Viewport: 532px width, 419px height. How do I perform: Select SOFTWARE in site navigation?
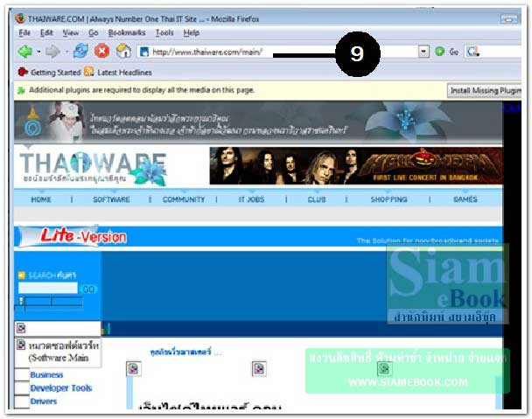coord(111,199)
